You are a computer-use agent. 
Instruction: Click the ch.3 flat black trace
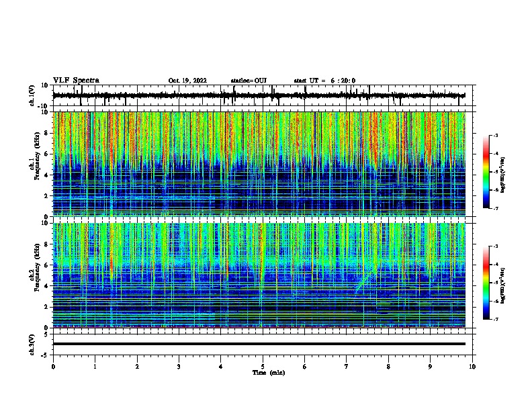click(259, 344)
